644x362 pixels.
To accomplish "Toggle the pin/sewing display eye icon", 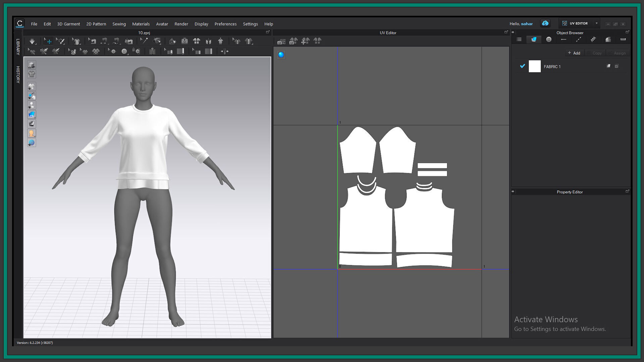I will coord(32,96).
